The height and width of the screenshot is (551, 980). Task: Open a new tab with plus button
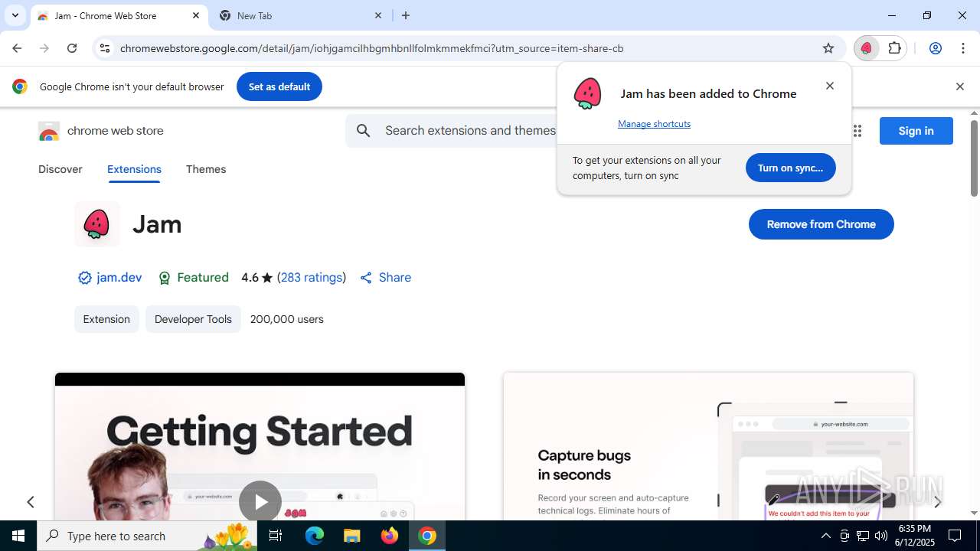pyautogui.click(x=406, y=15)
